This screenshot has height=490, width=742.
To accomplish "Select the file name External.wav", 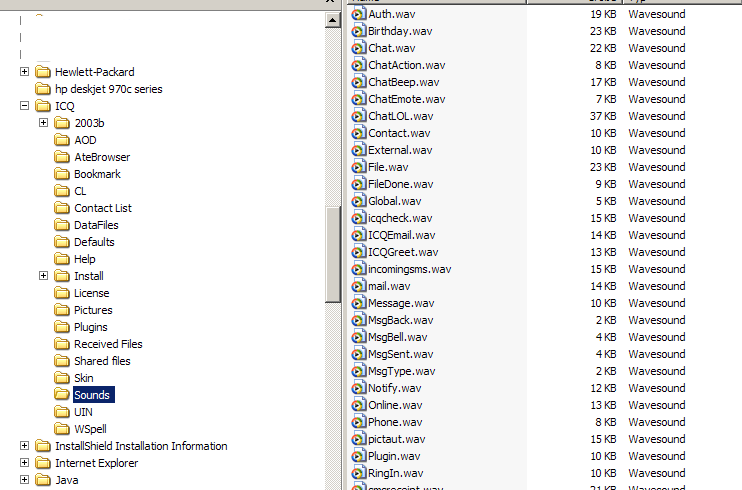I will (400, 151).
